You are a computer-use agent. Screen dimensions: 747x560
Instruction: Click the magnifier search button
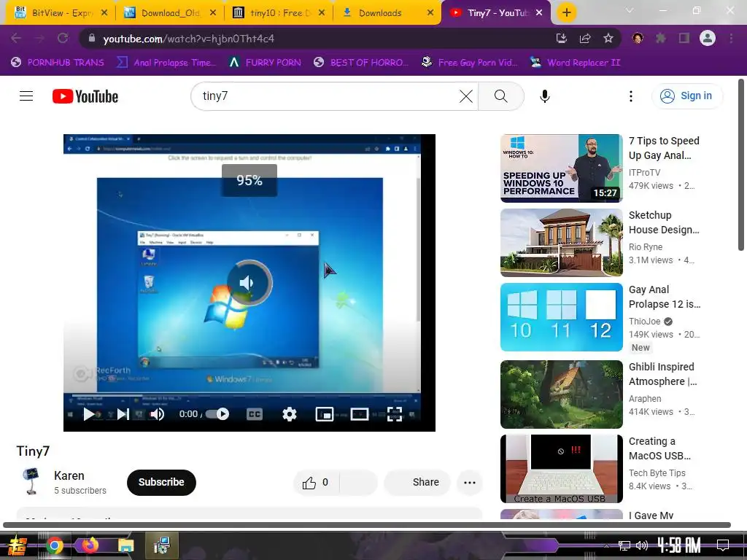click(x=500, y=96)
